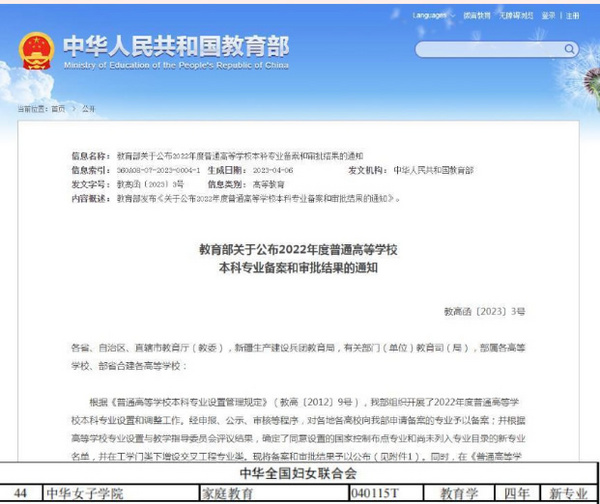Click the Ministry of Education English subtitle
600x504 pixels.
point(176,65)
